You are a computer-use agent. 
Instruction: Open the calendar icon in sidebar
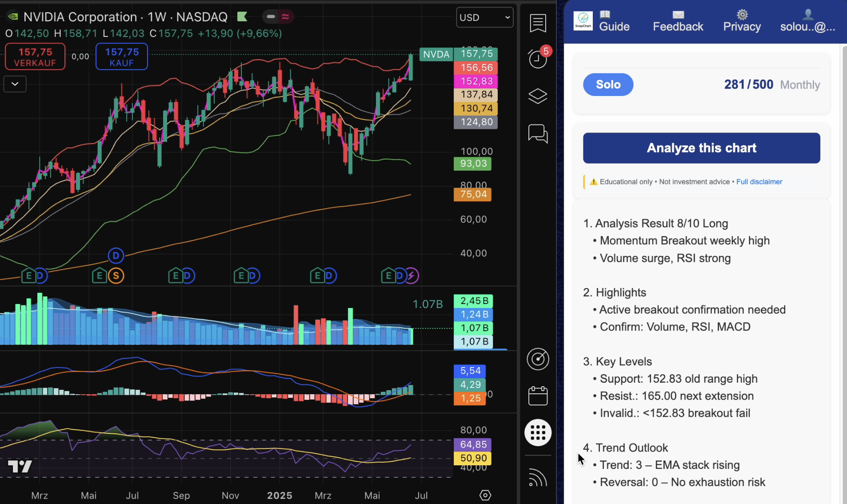[x=538, y=396]
